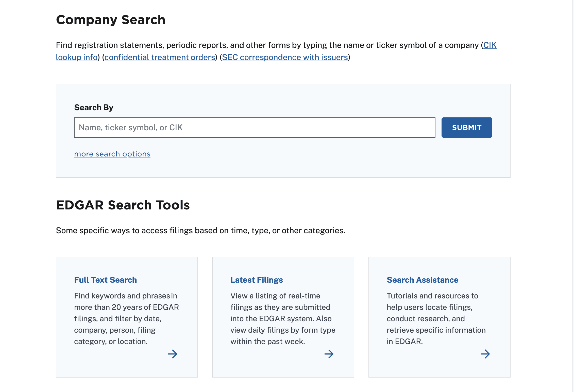The image size is (574, 392).
Task: Go to the Latest Filings heading link
Action: click(257, 280)
